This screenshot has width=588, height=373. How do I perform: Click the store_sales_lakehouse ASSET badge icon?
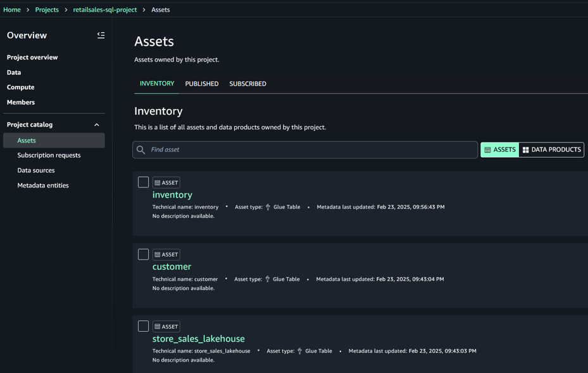pyautogui.click(x=158, y=327)
